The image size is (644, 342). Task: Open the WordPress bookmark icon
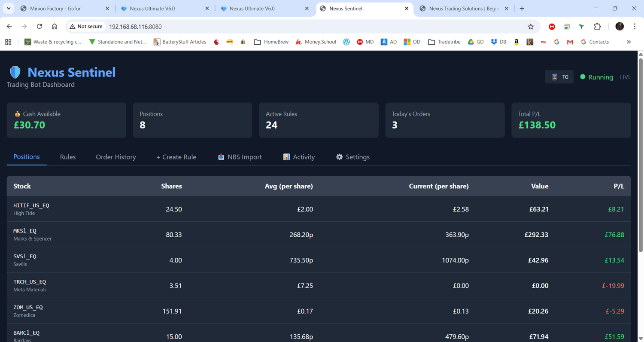(346, 42)
